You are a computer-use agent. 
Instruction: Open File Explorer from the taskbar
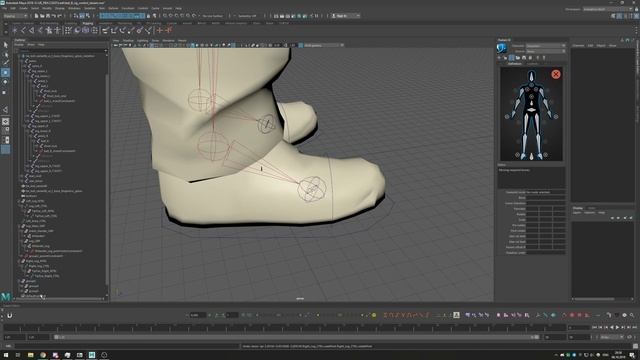[31, 355]
